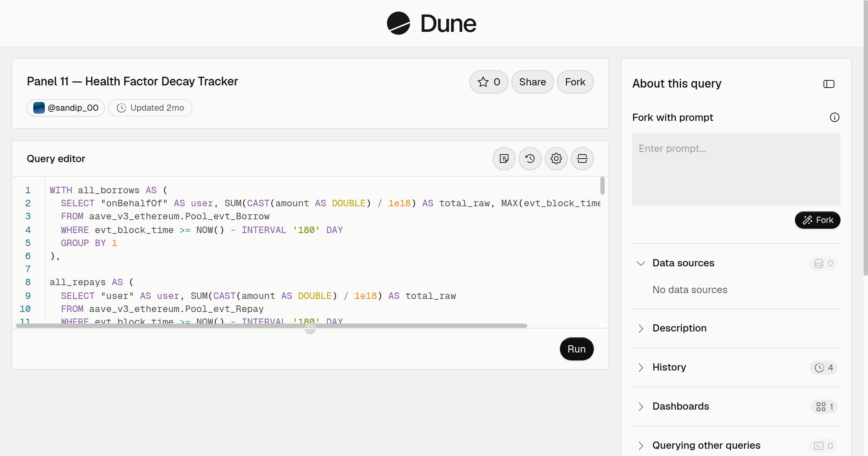Screen dimensions: 868x456
Task: Open query editor settings gear
Action: pyautogui.click(x=556, y=159)
